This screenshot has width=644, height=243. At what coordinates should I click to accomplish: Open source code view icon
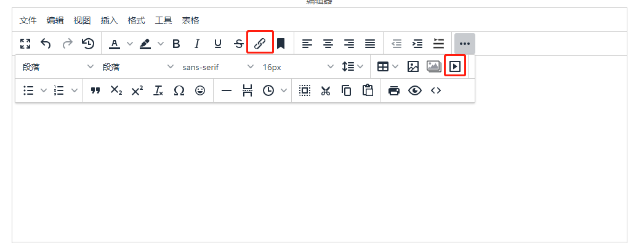click(436, 90)
